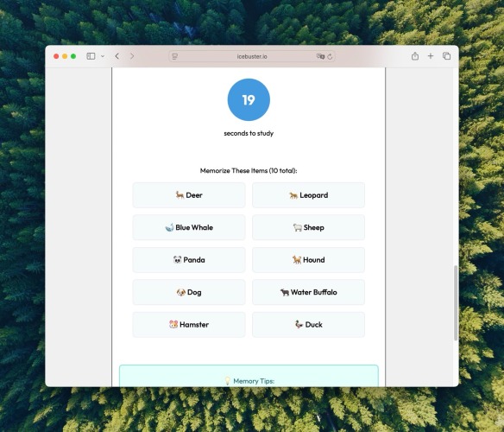Select the Dog card

tap(189, 292)
